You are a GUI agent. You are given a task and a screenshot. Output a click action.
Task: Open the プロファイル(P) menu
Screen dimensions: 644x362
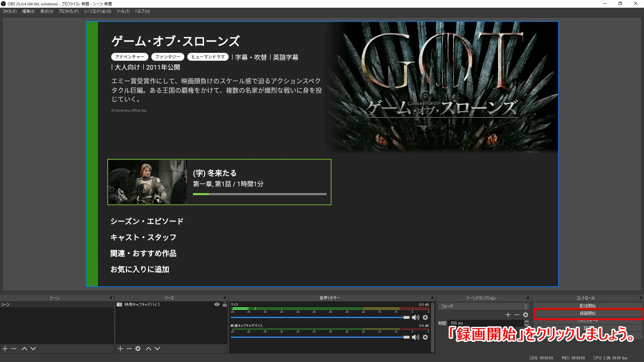(x=68, y=11)
